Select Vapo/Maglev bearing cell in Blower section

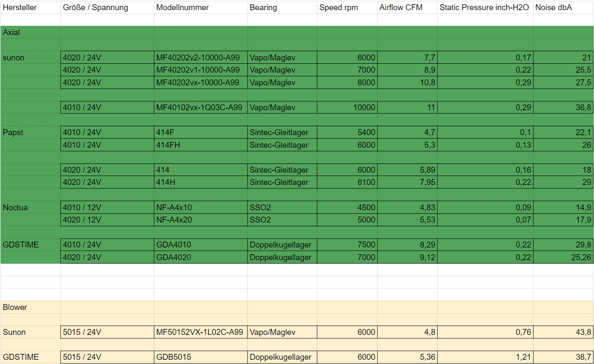tap(282, 332)
